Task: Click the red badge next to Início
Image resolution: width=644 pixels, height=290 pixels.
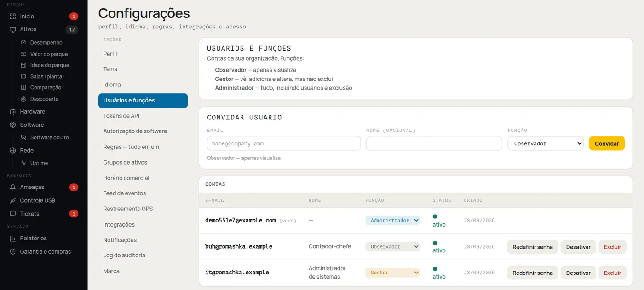Action: click(74, 17)
